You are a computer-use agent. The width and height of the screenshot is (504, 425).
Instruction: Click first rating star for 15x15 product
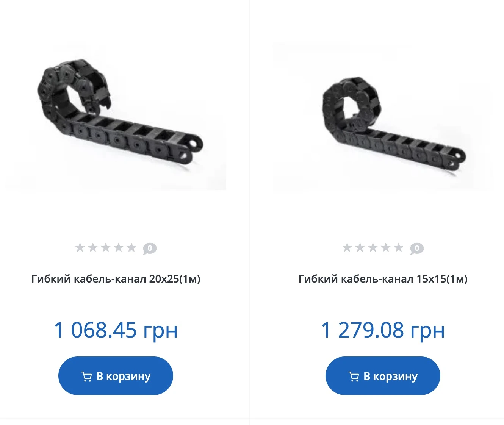(x=347, y=248)
